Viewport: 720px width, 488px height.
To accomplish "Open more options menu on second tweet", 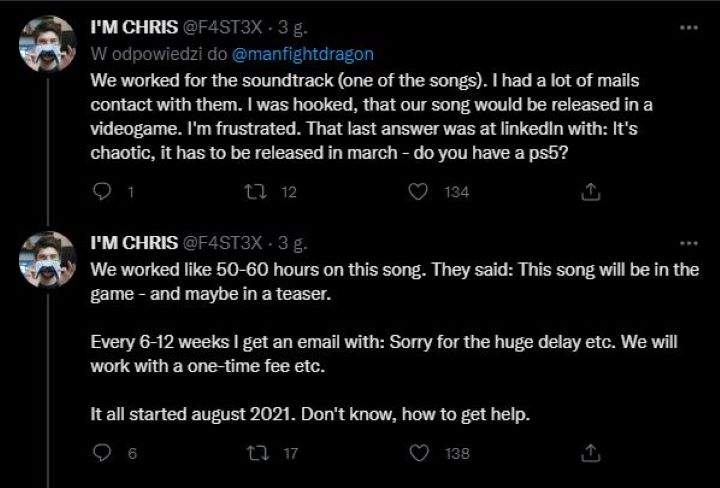I will click(689, 243).
